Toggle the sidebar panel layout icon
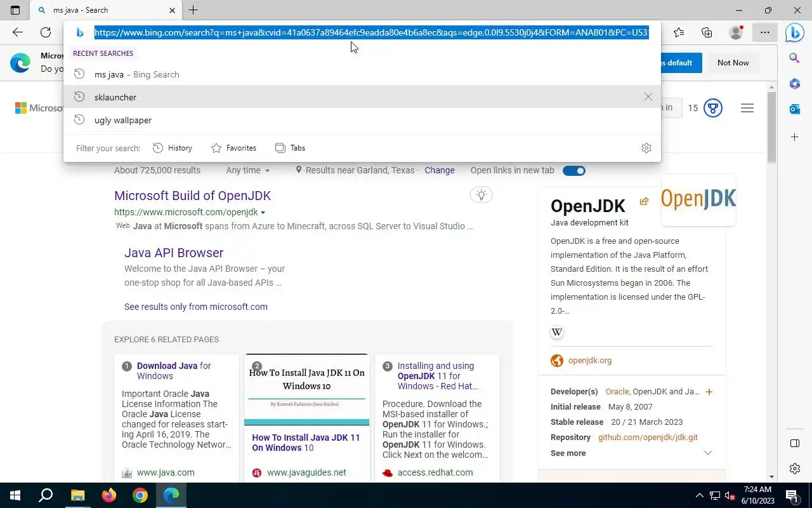 (x=794, y=443)
